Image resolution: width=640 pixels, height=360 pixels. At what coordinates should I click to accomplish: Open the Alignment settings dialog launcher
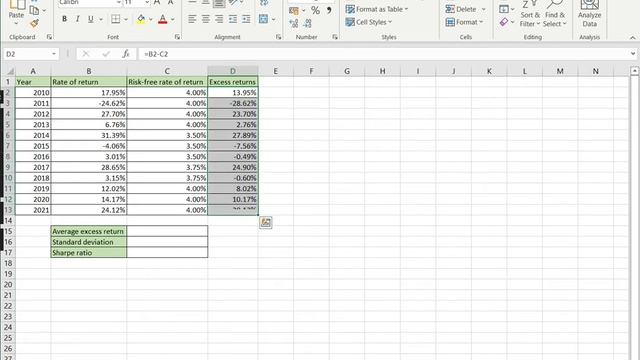[278, 37]
